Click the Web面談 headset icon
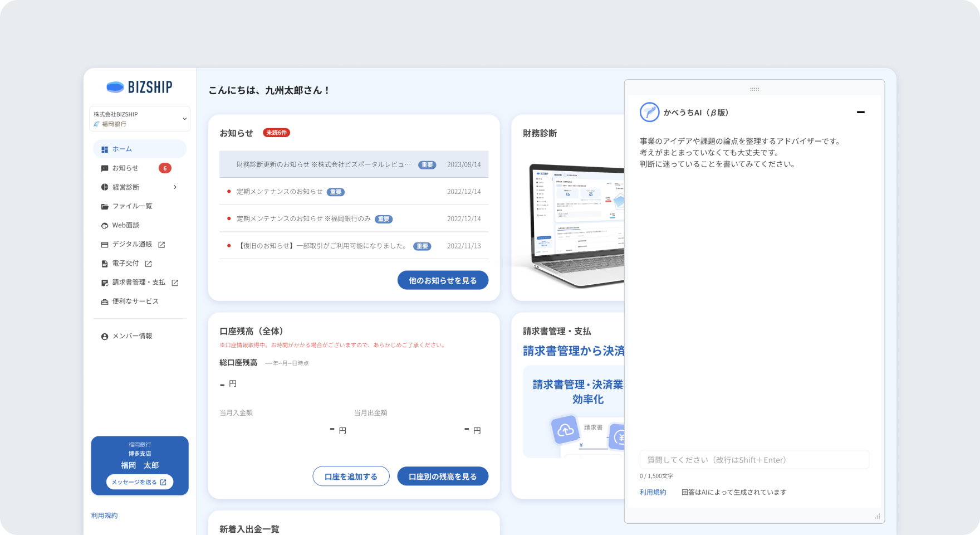The image size is (980, 535). (x=105, y=226)
